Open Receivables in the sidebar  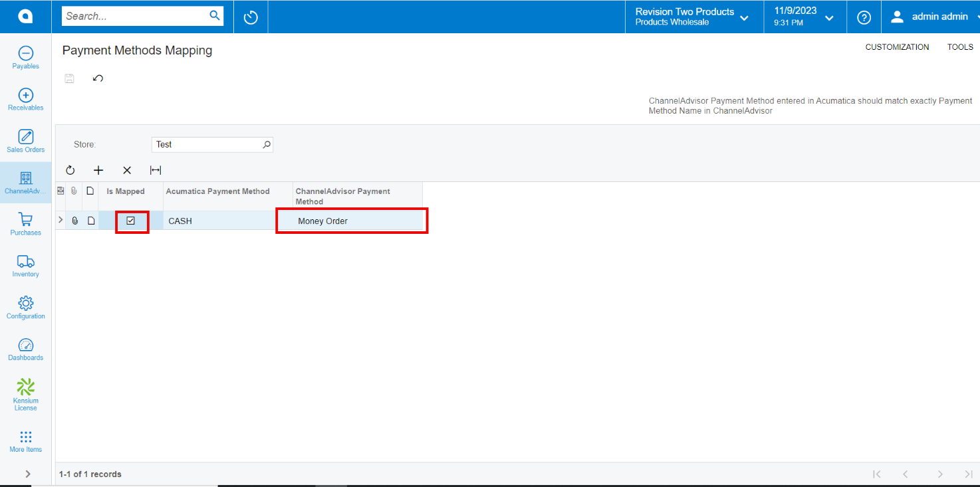click(x=25, y=100)
